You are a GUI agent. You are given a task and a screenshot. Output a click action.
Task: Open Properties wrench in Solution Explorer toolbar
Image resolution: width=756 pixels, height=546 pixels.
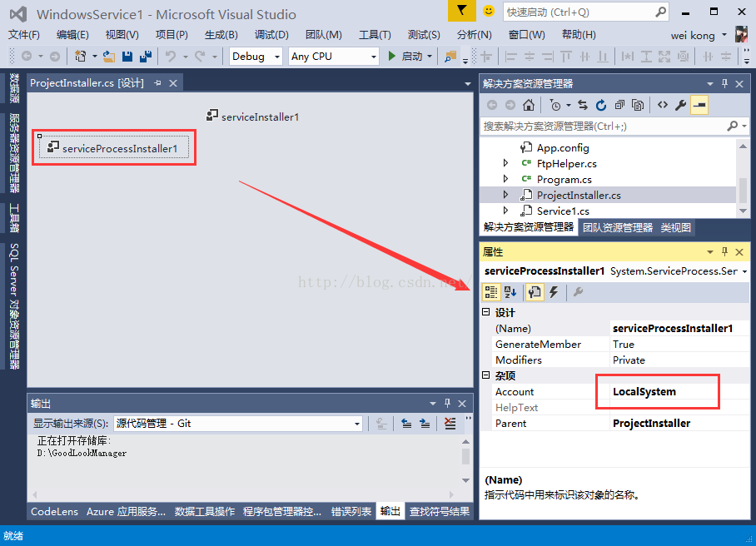pos(681,105)
